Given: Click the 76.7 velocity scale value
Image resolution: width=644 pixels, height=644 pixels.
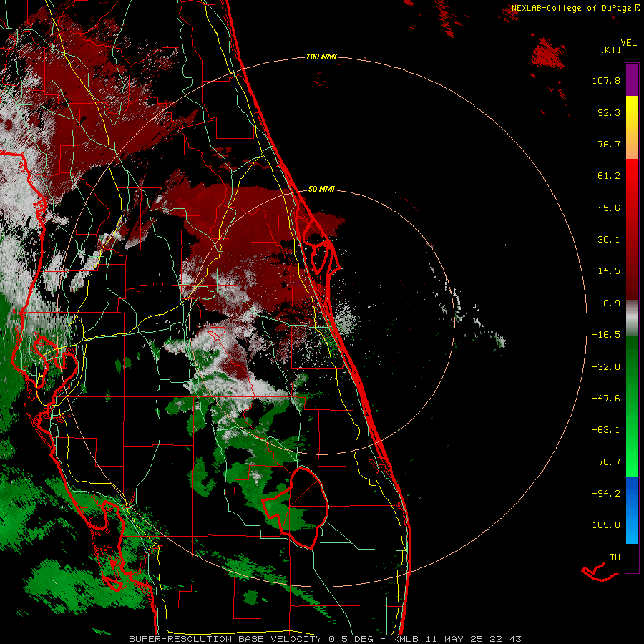Looking at the screenshot, I should point(609,144).
